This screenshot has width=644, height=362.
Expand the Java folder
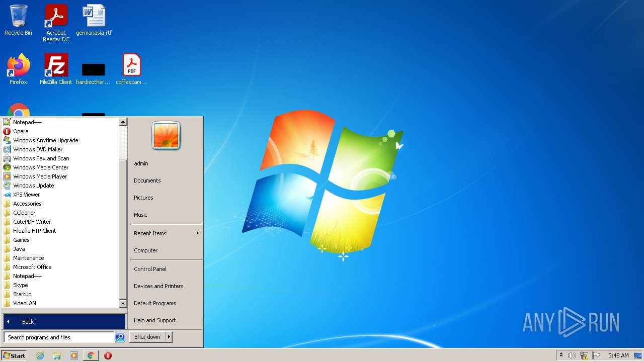(x=60, y=249)
